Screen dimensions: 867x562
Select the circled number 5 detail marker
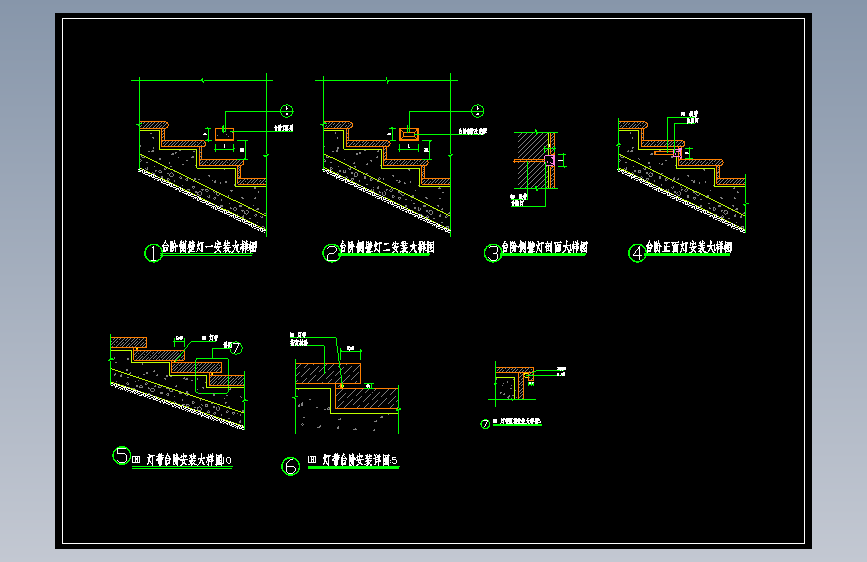121,456
